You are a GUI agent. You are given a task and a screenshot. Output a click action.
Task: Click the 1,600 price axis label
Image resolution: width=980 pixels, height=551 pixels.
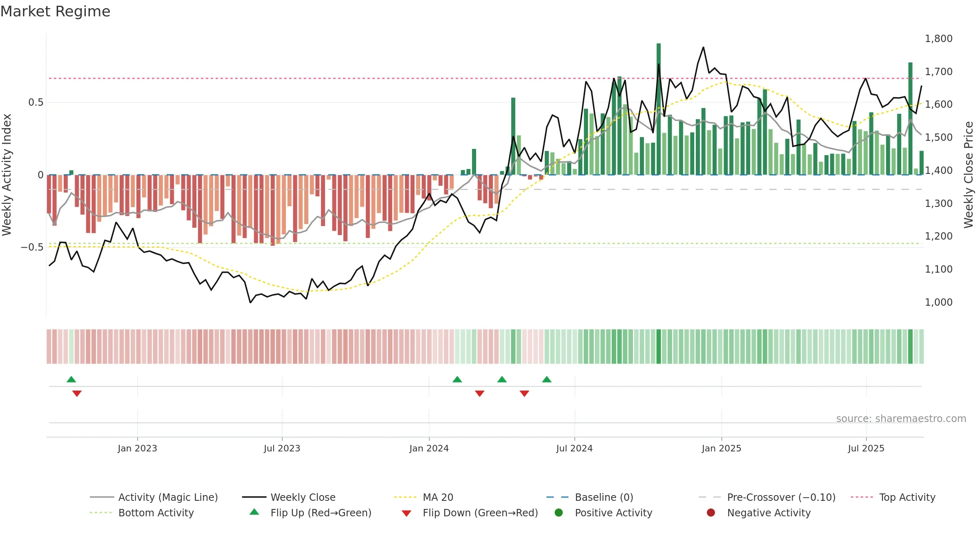[939, 104]
